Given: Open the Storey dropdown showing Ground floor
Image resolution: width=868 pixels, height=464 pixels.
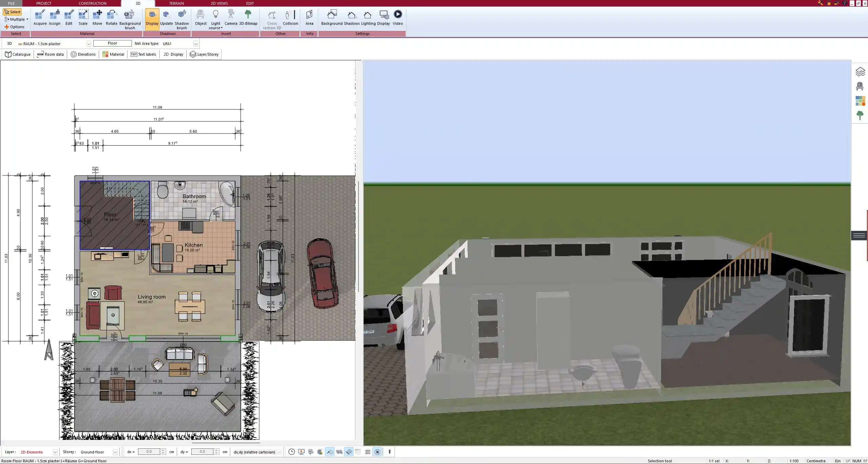Looking at the screenshot, I should [x=115, y=452].
